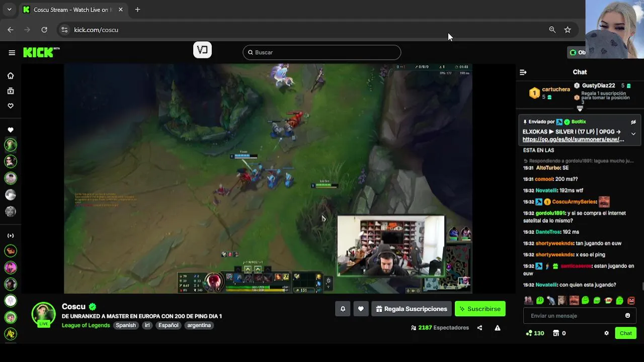Open the Following heart outline icon

pyautogui.click(x=11, y=106)
